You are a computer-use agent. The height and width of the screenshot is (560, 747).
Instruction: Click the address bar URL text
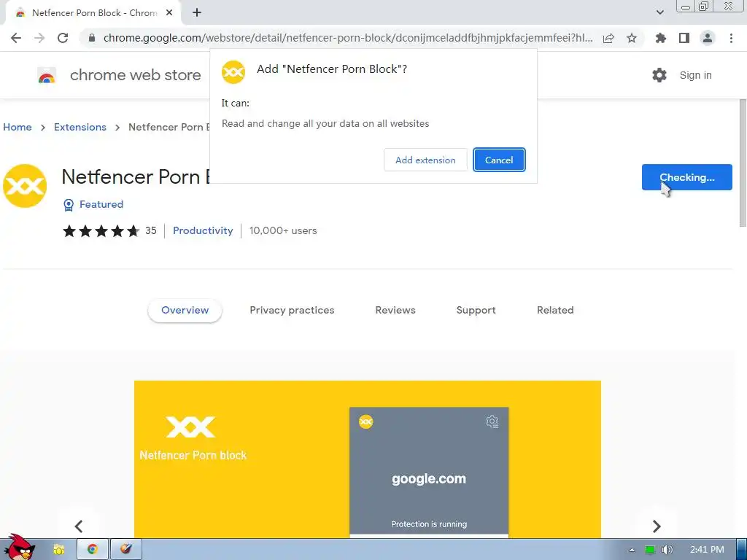(348, 38)
